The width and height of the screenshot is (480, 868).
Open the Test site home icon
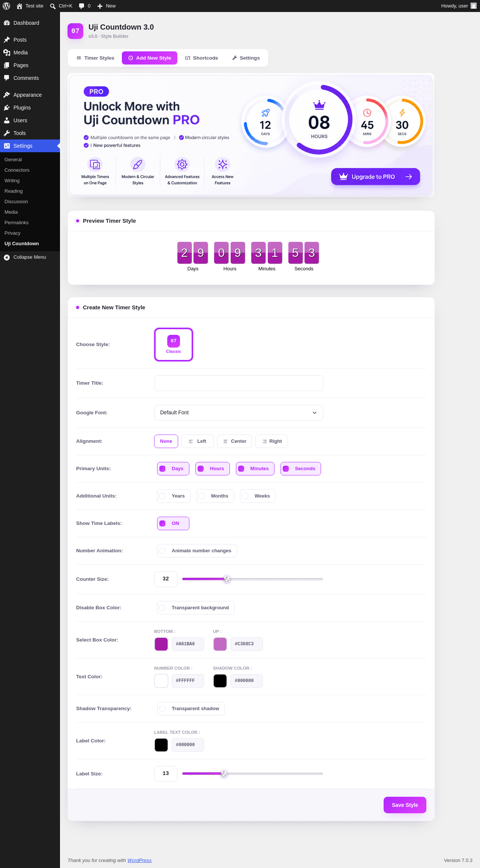click(19, 6)
